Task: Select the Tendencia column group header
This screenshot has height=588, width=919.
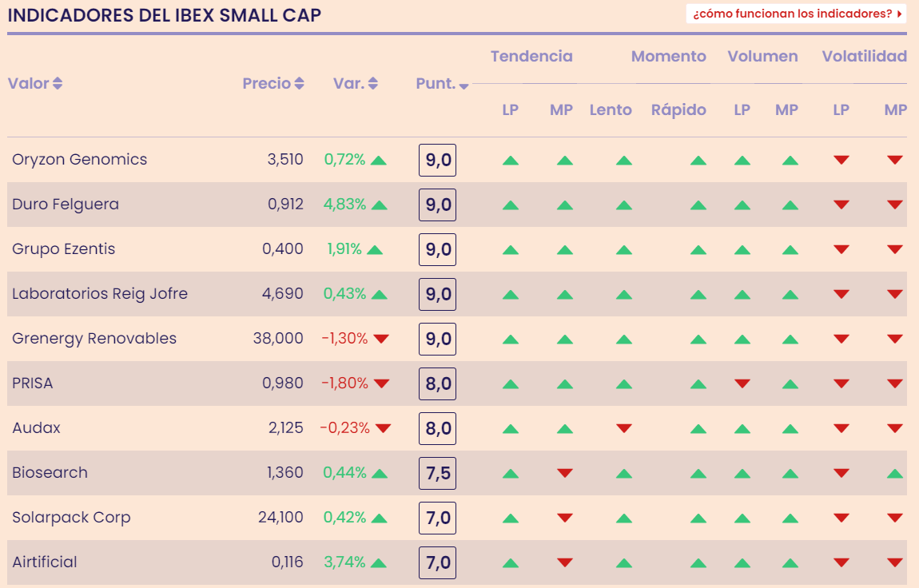Action: [x=531, y=57]
